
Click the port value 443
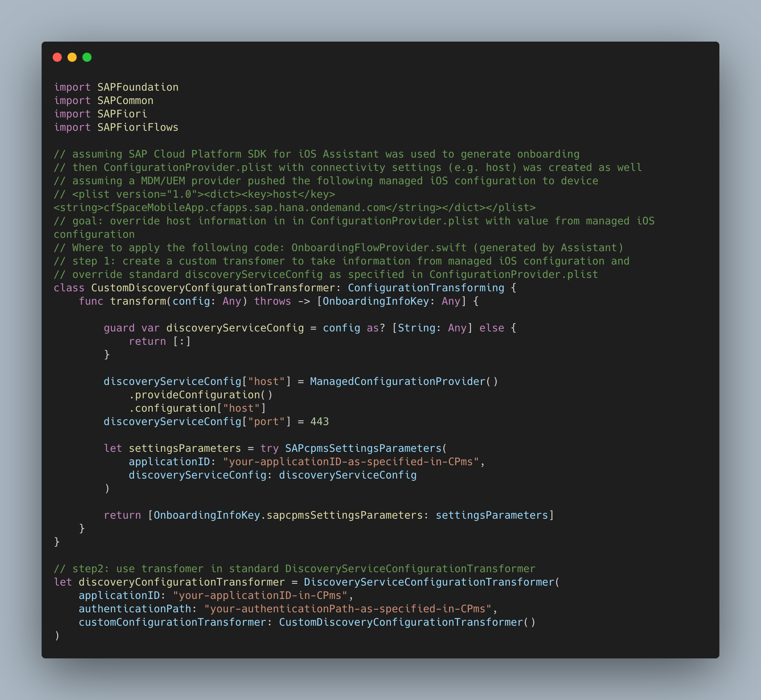319,422
